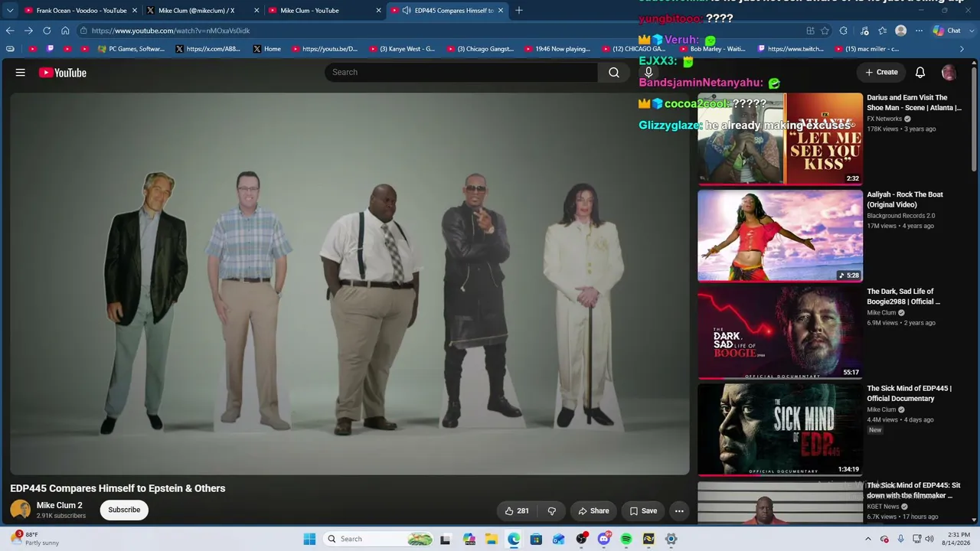Click the "2.91K subscribers" text
The width and height of the screenshot is (980, 551).
click(x=61, y=516)
